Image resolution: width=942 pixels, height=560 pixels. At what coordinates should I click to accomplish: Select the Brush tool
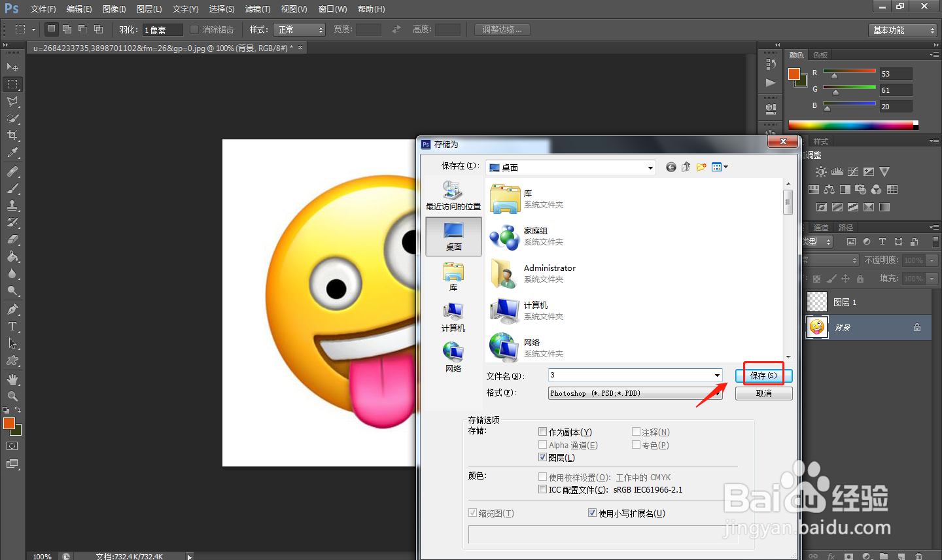click(x=12, y=188)
